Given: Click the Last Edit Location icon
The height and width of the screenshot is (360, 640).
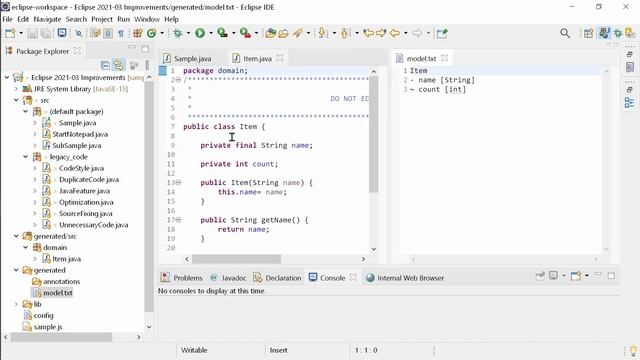Looking at the screenshot, I should (x=369, y=33).
